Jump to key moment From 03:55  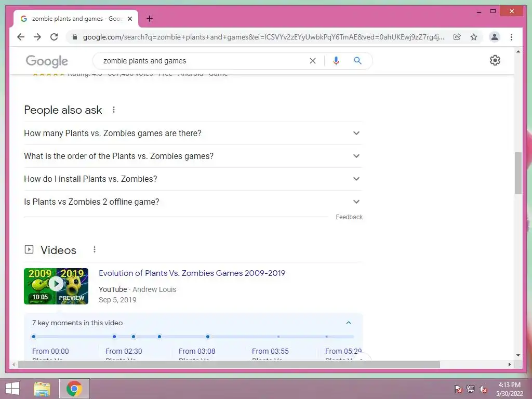(x=270, y=352)
